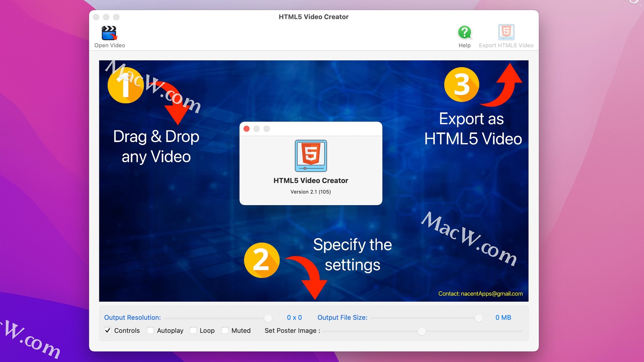Screen dimensions: 644x362
Task: Click the Set Poster Image slider knob
Action: [422, 331]
